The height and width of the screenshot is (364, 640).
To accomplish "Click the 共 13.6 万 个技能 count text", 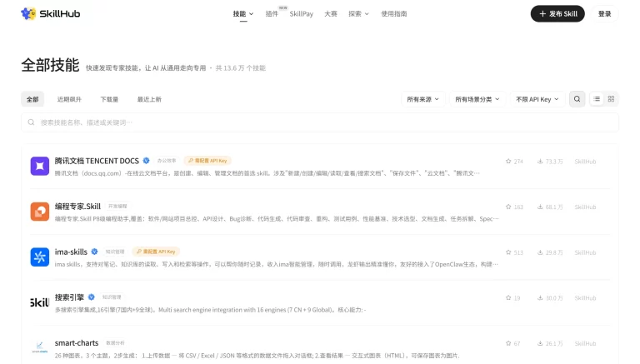I will click(x=241, y=68).
